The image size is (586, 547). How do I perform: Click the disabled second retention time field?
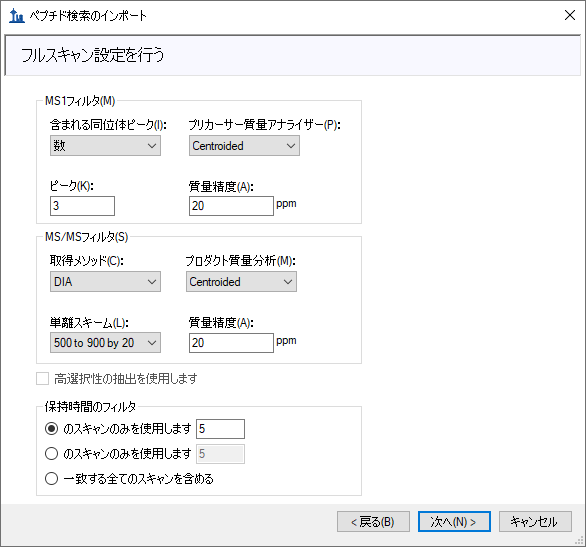point(220,454)
